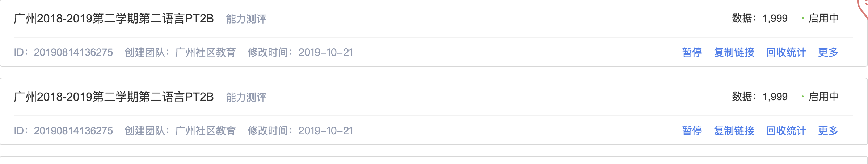Click 数据: 1,999 count on first card
Screen dimensions: 868x164
click(759, 18)
